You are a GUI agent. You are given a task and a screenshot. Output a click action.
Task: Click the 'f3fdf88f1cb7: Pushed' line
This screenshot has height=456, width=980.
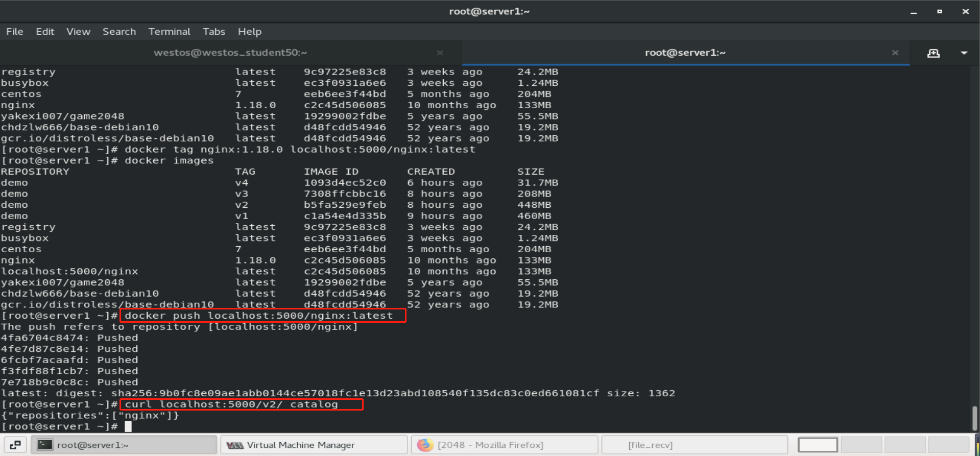[x=69, y=371]
